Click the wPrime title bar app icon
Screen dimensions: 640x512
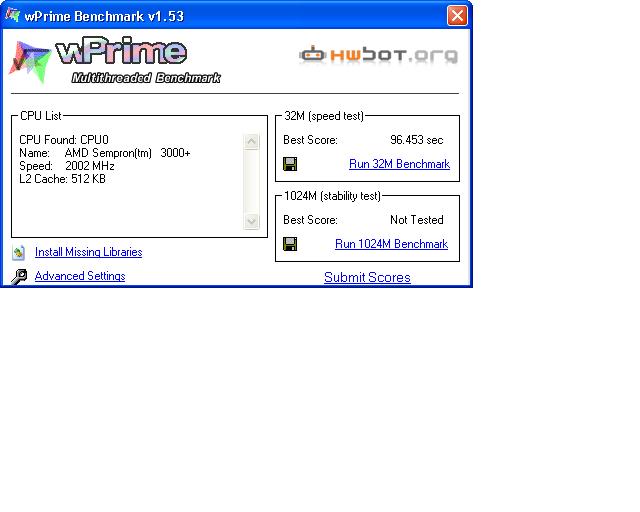pyautogui.click(x=13, y=15)
